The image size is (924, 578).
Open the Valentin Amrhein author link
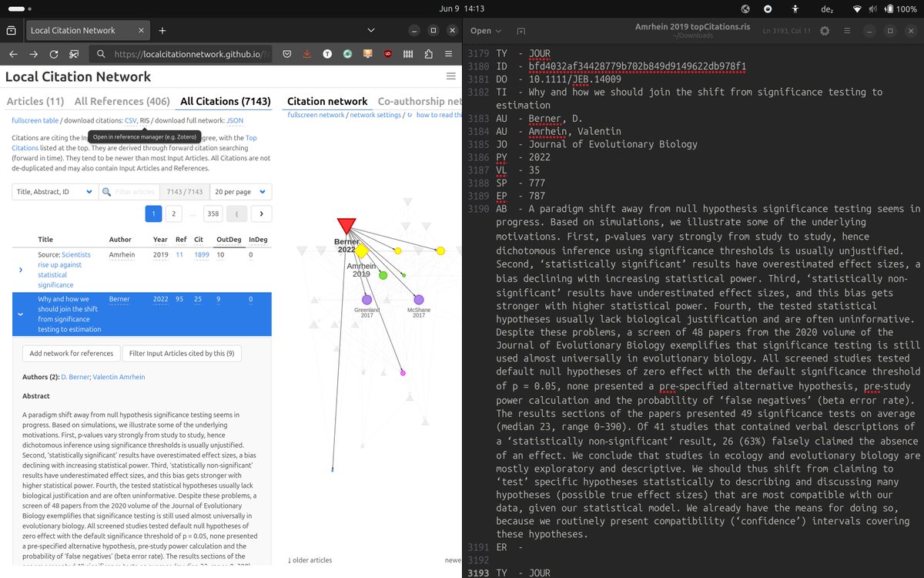[x=118, y=377]
